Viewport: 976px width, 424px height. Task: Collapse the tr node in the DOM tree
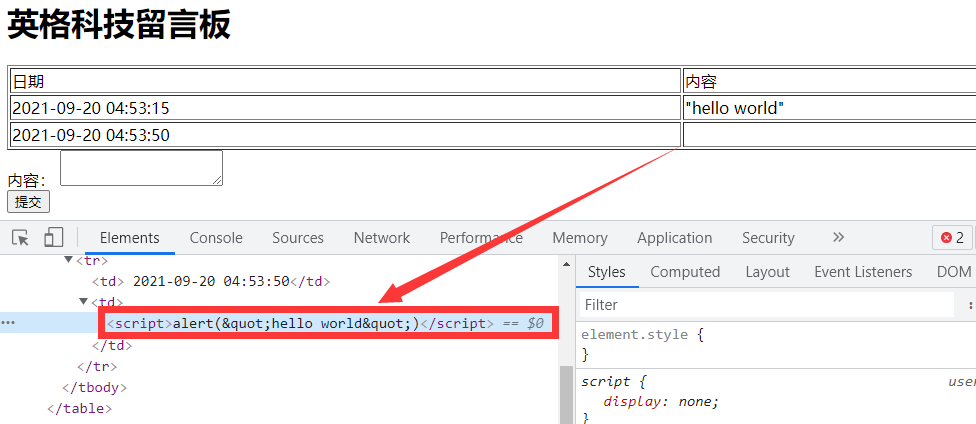(69, 260)
